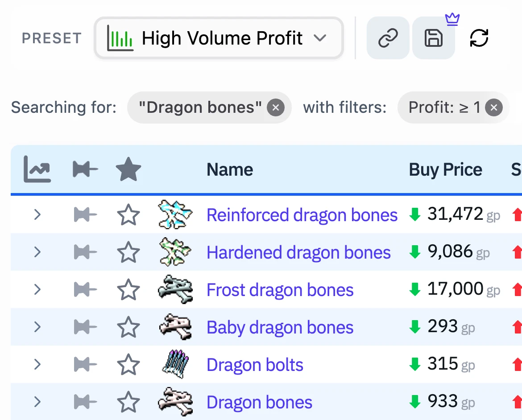This screenshot has width=522, height=420.
Task: Remove the Profit ≥ 1 filter chip
Action: pos(494,107)
